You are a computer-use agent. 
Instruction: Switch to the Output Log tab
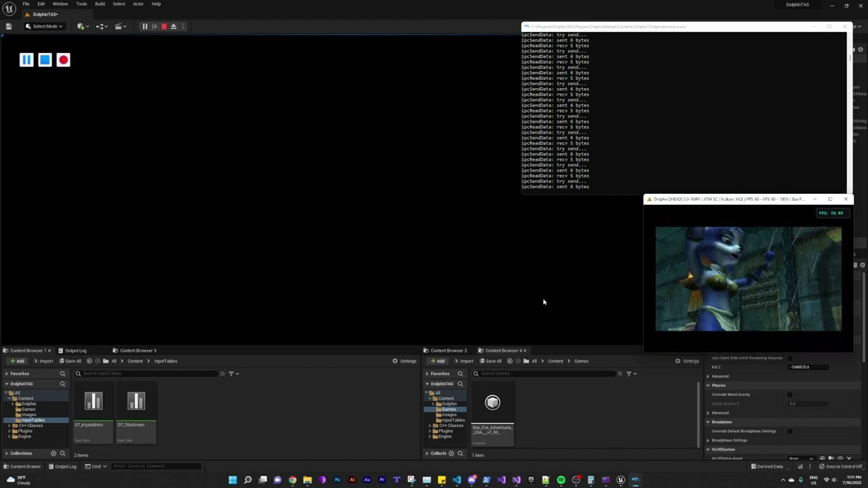[75, 350]
